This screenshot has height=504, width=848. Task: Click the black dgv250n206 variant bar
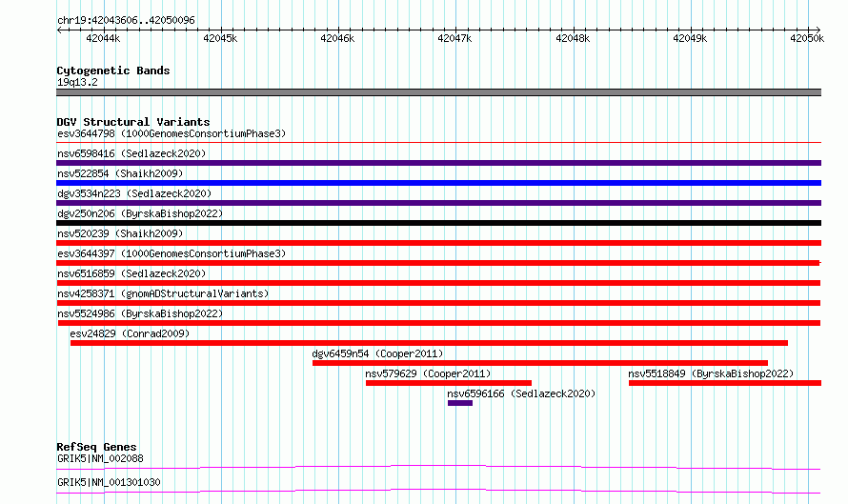tap(438, 223)
